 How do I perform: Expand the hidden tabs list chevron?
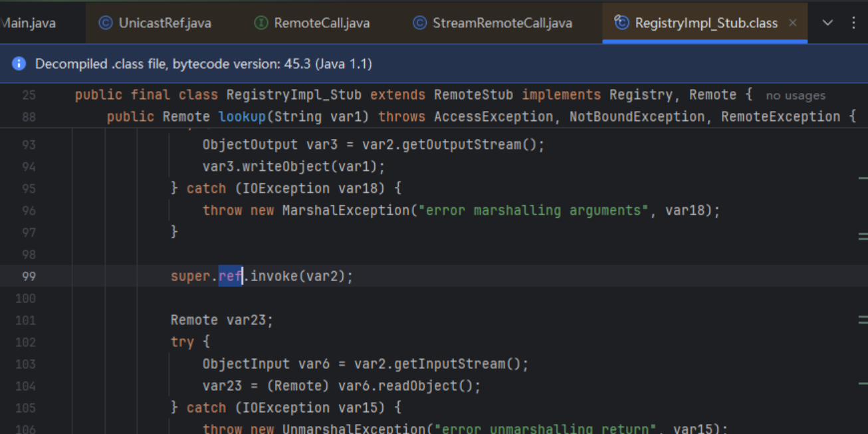tap(827, 23)
